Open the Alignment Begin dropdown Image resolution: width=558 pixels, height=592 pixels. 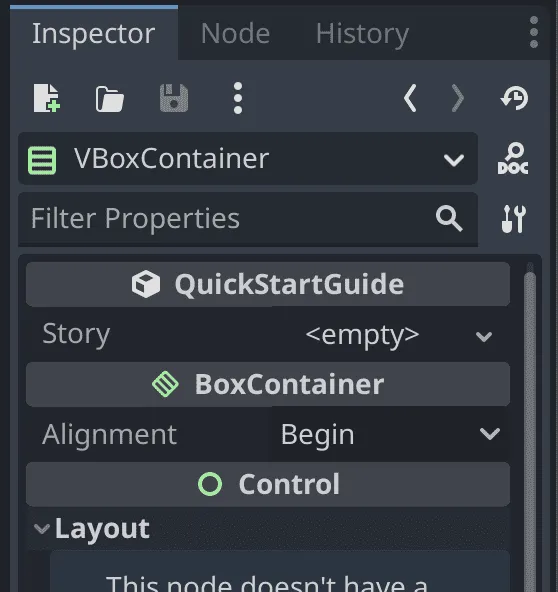pyautogui.click(x=390, y=434)
